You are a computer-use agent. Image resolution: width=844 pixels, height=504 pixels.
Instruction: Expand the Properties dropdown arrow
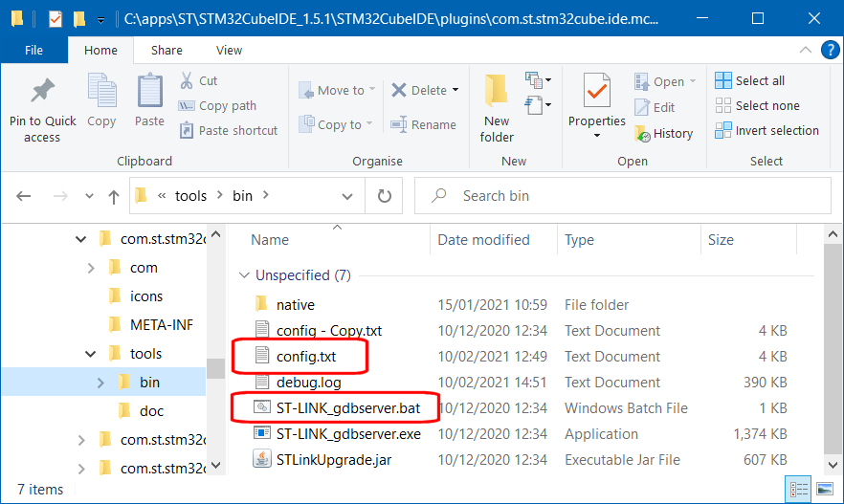596,136
